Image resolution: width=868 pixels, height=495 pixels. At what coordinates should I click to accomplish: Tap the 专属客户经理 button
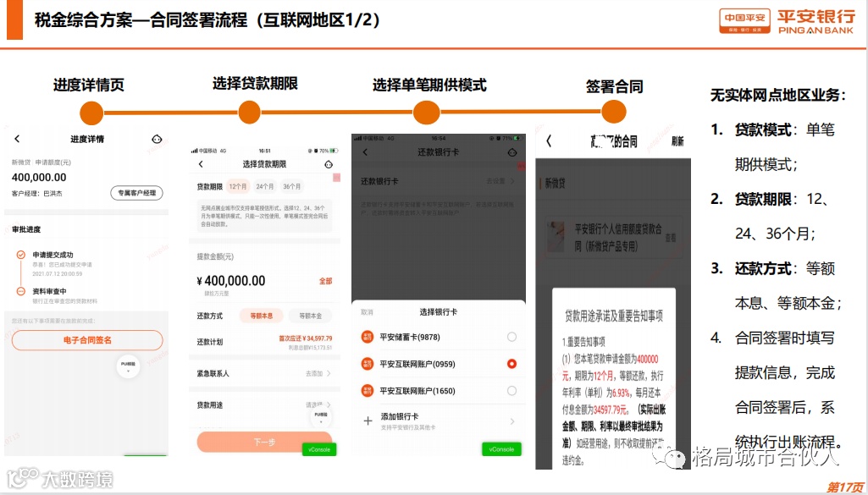tap(136, 193)
